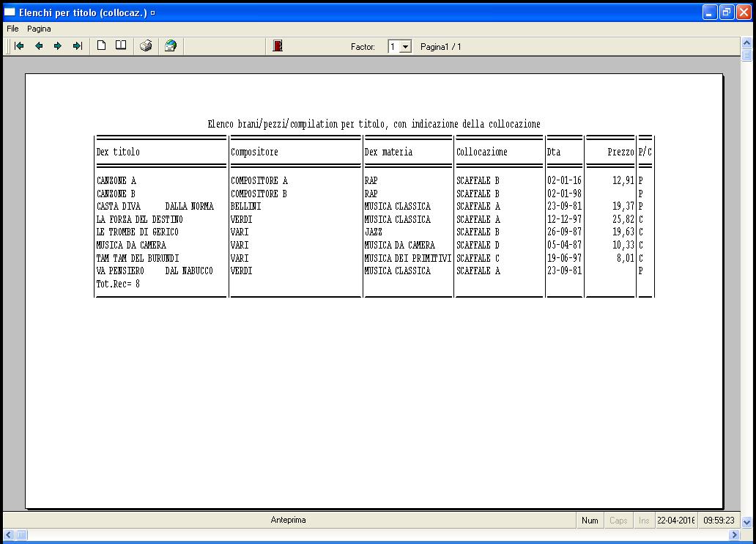The image size is (756, 544).
Task: Open the Pagina menu
Action: 39,29
